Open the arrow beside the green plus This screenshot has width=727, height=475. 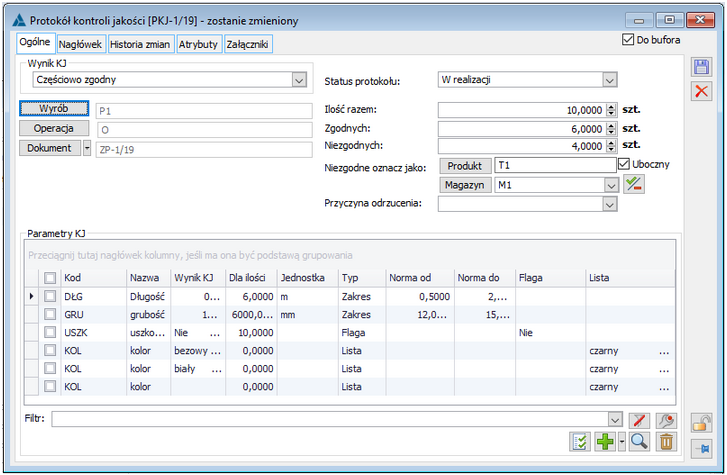[622, 442]
